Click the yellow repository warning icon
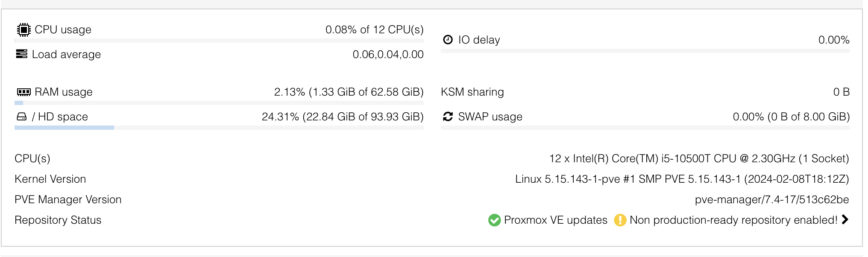This screenshot has height=257, width=868. (620, 220)
